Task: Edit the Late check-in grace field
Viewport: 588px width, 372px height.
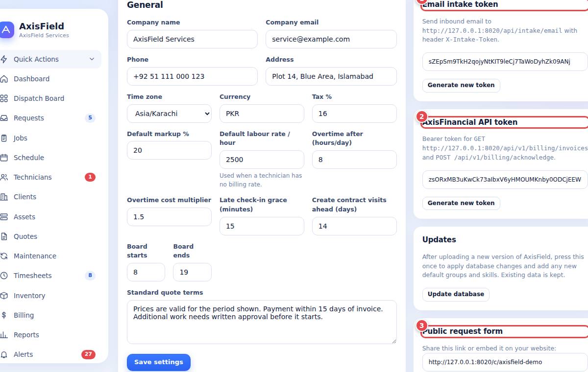Action: (x=262, y=226)
